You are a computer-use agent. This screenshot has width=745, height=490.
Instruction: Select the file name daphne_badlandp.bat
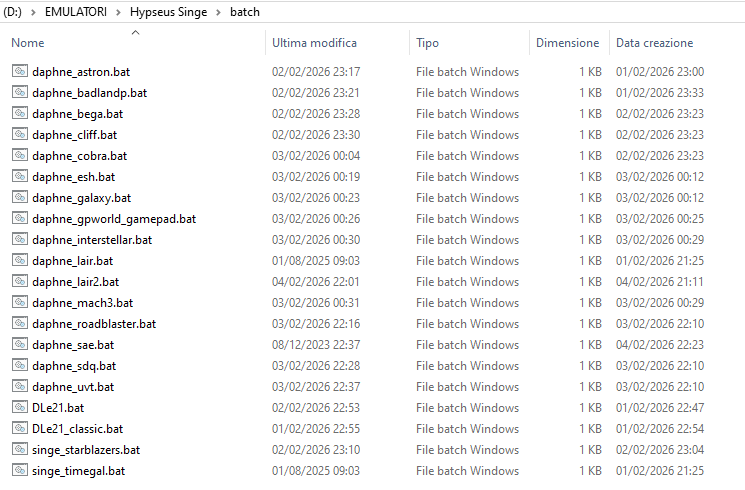pos(90,93)
